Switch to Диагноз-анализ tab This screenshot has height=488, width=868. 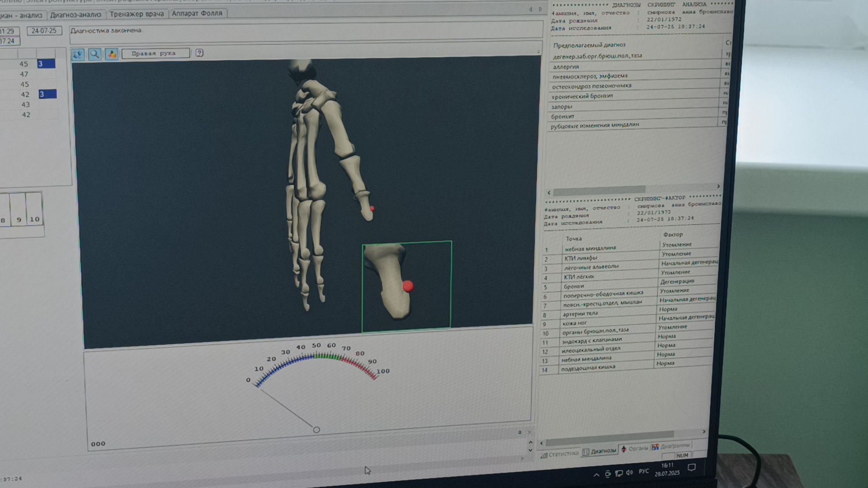click(x=75, y=15)
